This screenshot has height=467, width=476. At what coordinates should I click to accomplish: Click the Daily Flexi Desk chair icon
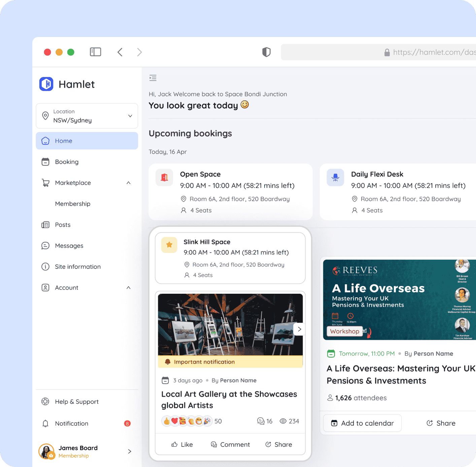click(x=335, y=177)
